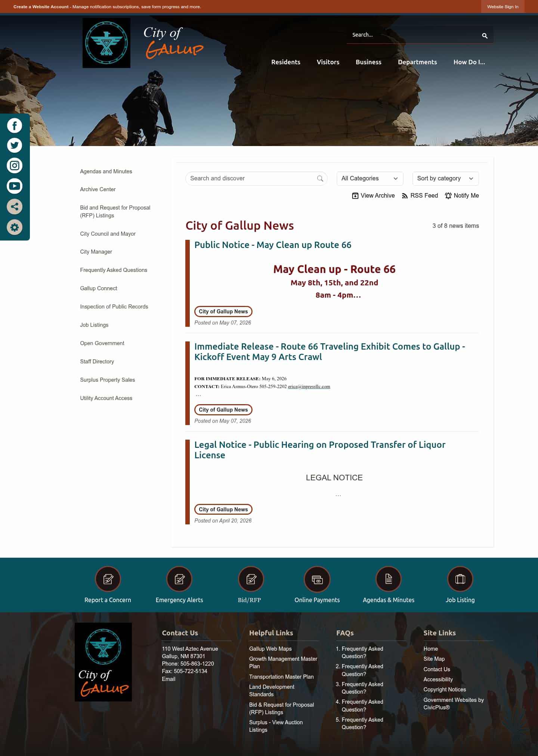Open the Sort by category dropdown

click(x=445, y=179)
